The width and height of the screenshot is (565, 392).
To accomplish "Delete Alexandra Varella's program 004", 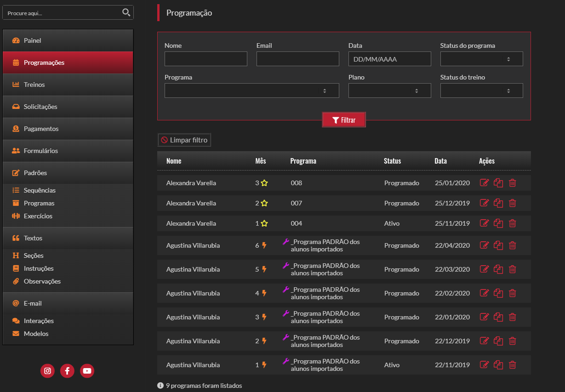I will [513, 223].
